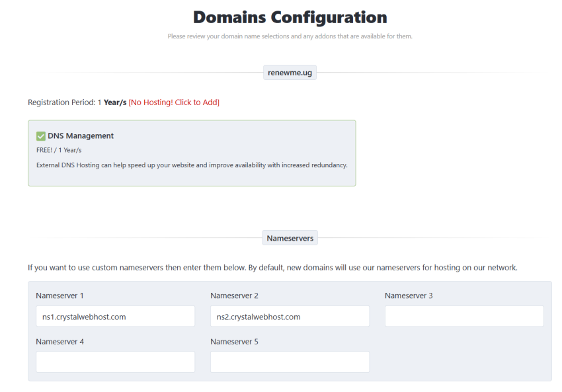The width and height of the screenshot is (562, 392).
Task: Click the Nameserver 3 field label
Action: [409, 295]
